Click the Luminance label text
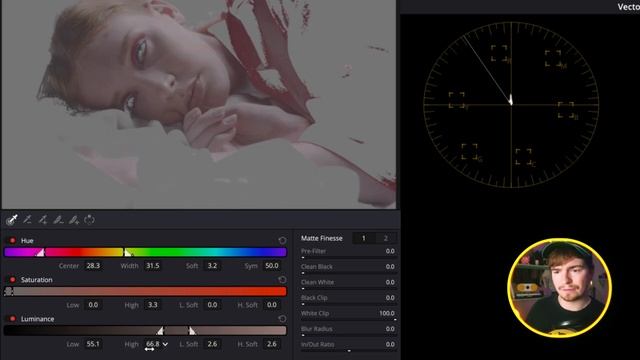 pyautogui.click(x=38, y=319)
